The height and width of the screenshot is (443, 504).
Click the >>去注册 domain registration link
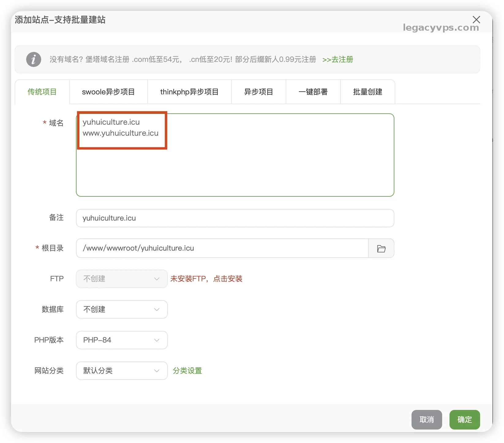(337, 59)
